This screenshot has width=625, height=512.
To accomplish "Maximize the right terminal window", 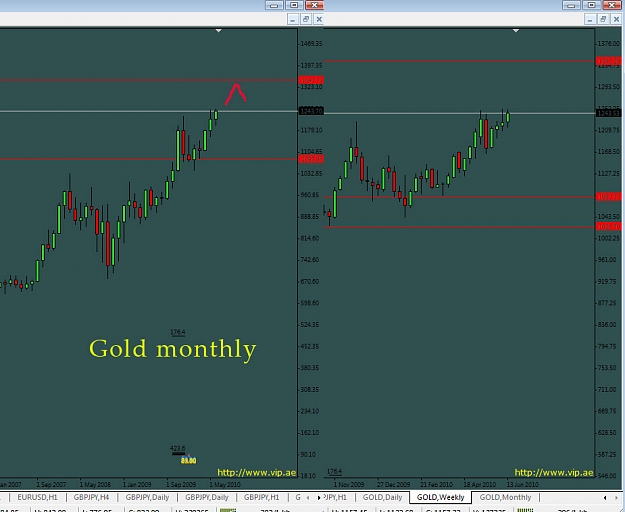I will [x=592, y=5].
